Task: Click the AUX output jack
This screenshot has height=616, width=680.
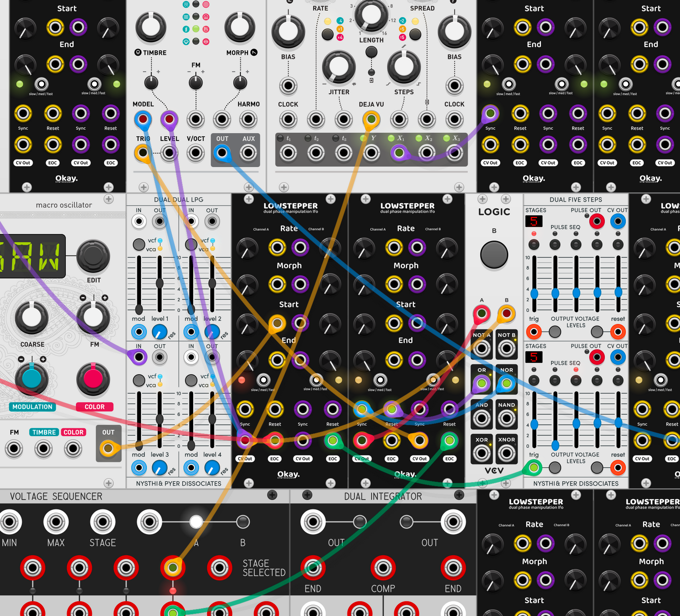Action: tap(248, 153)
